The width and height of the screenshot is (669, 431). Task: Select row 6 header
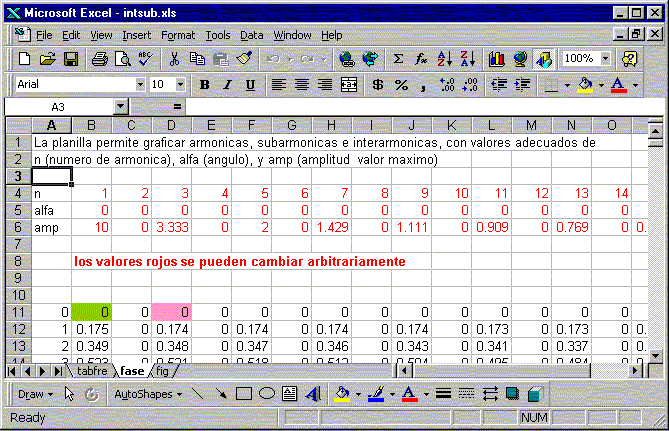tap(18, 227)
